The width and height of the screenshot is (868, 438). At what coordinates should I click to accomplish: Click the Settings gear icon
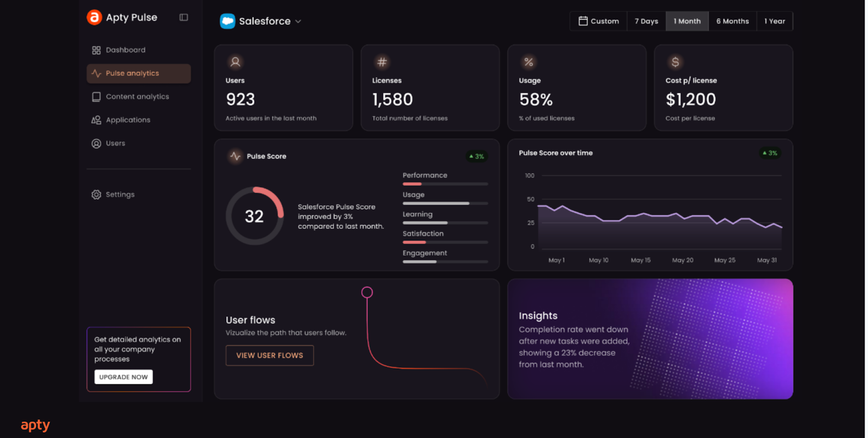(x=97, y=194)
